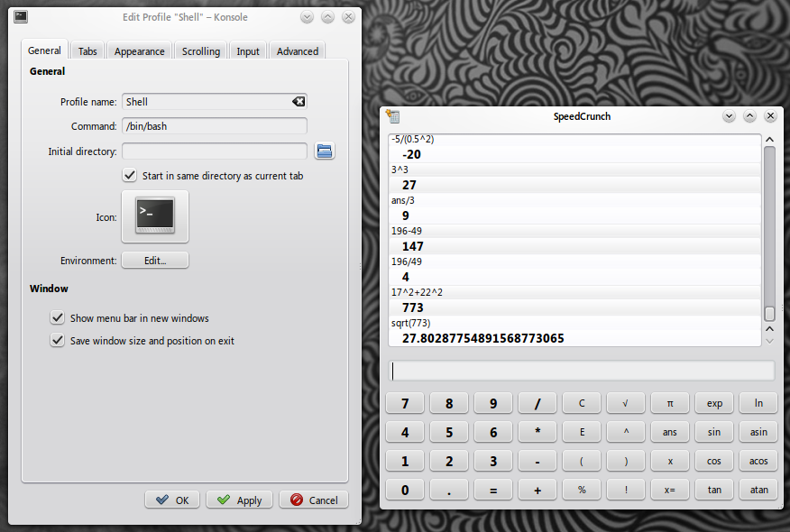Click the E exponent key
Viewport: 790px width, 532px height.
click(582, 432)
